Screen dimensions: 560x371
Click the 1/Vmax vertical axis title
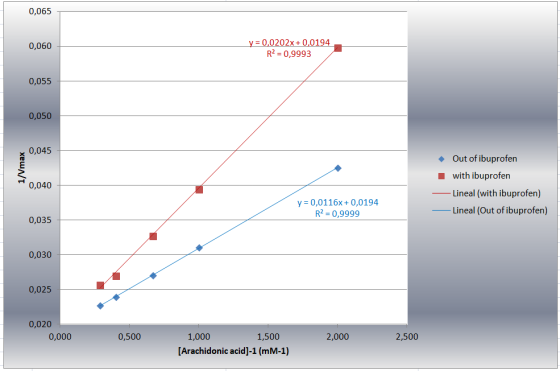(x=22, y=167)
